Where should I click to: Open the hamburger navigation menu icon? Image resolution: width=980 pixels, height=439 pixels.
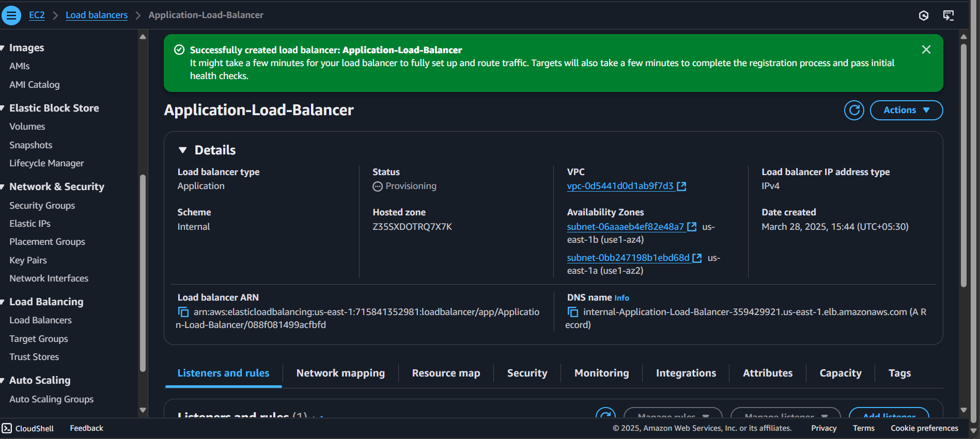pyautogui.click(x=11, y=15)
